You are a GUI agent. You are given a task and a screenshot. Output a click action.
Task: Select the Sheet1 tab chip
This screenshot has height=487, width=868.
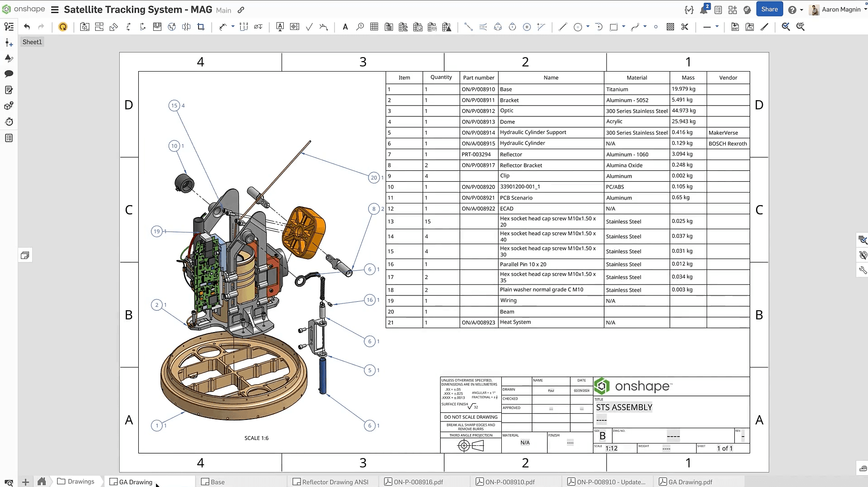[32, 42]
